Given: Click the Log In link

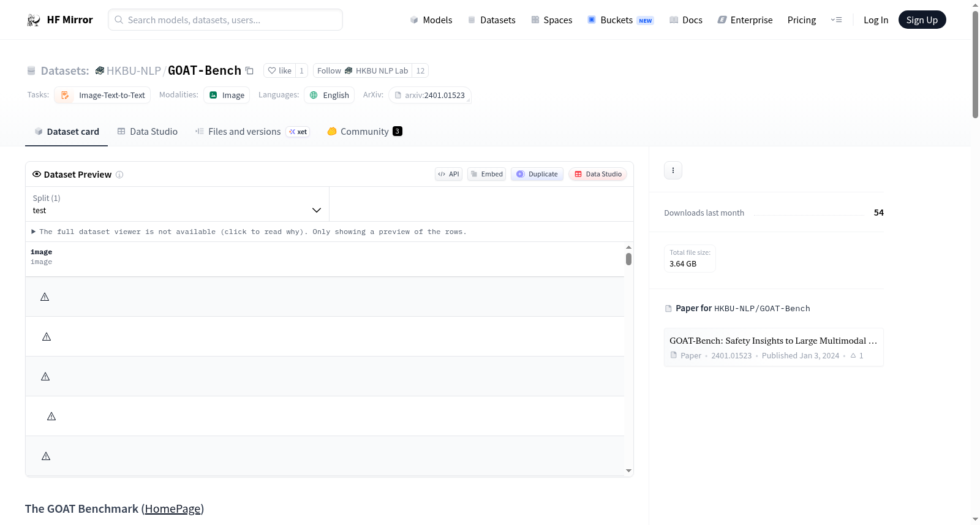Looking at the screenshot, I should 876,20.
